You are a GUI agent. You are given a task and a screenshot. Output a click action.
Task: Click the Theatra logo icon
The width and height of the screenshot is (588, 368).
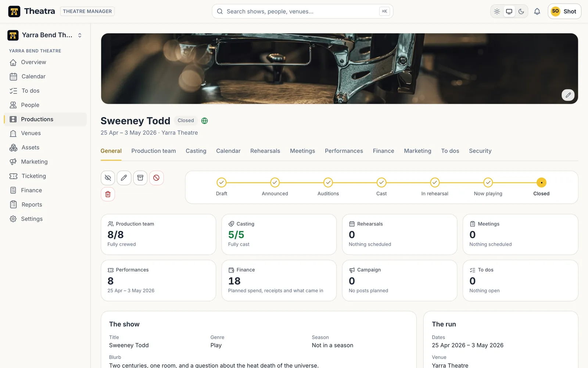point(14,11)
